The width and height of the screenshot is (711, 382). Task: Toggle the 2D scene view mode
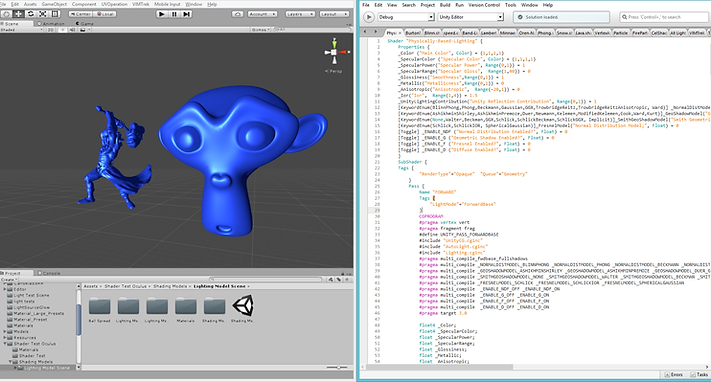coord(51,29)
